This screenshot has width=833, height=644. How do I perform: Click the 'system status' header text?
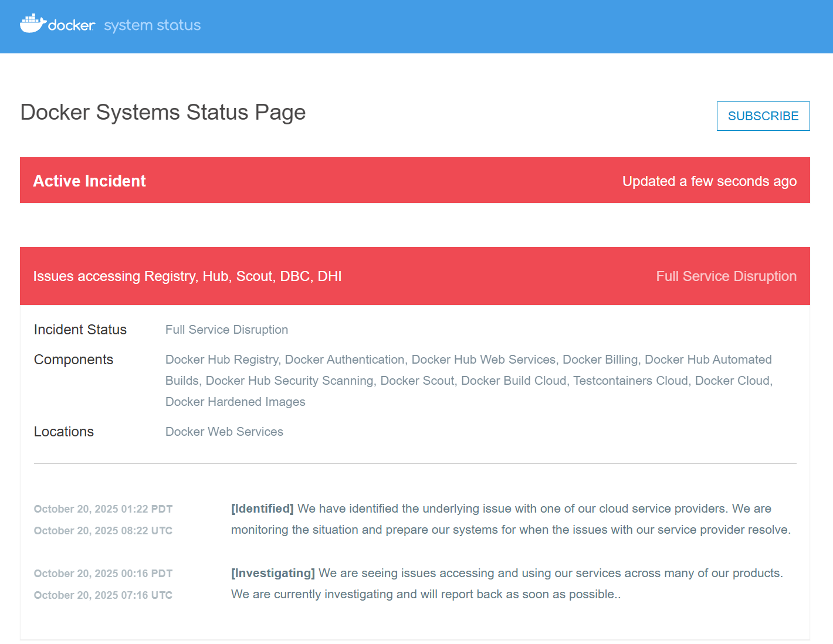pos(152,25)
